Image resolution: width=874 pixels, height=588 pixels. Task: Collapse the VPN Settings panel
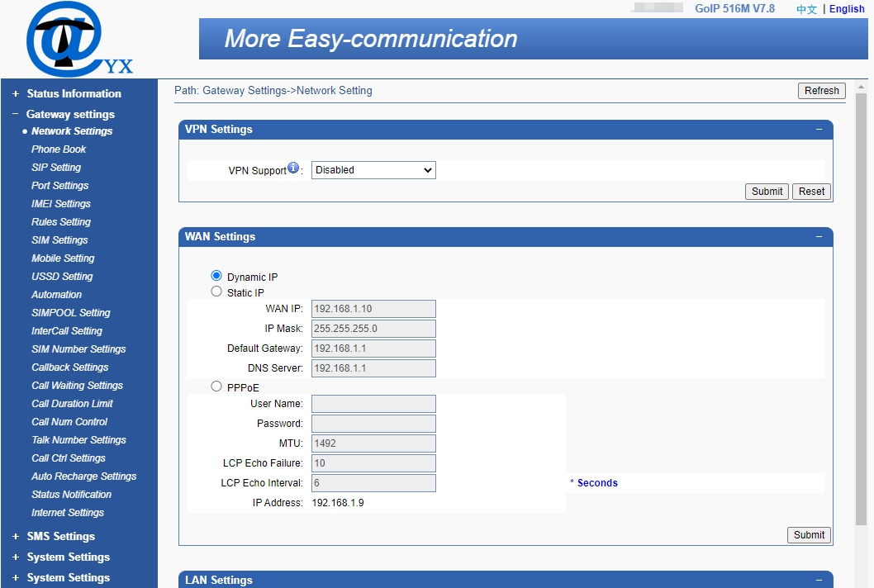pyautogui.click(x=819, y=130)
